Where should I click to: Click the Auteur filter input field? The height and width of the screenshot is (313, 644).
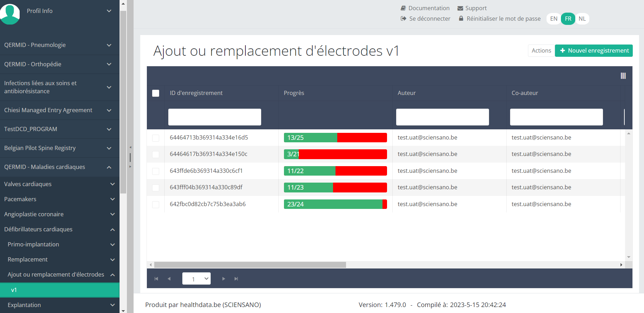tap(442, 117)
